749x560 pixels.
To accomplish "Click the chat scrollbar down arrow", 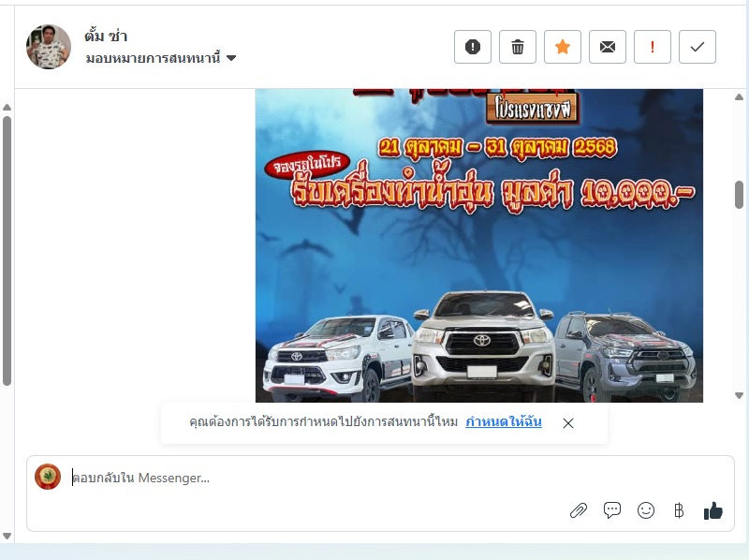I will [739, 395].
